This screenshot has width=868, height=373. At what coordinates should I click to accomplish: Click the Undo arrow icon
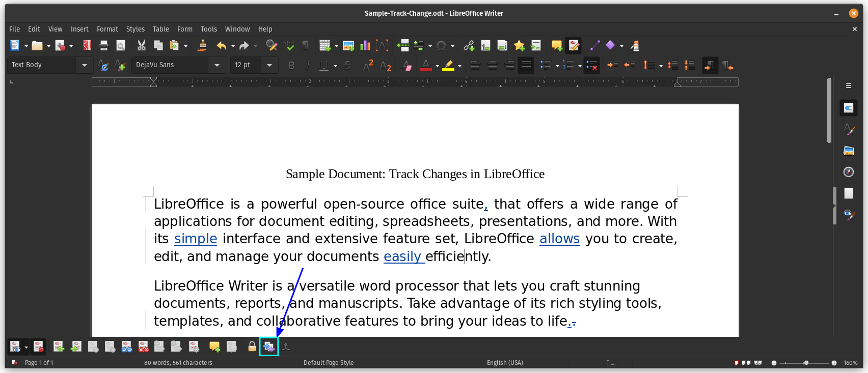click(x=221, y=45)
